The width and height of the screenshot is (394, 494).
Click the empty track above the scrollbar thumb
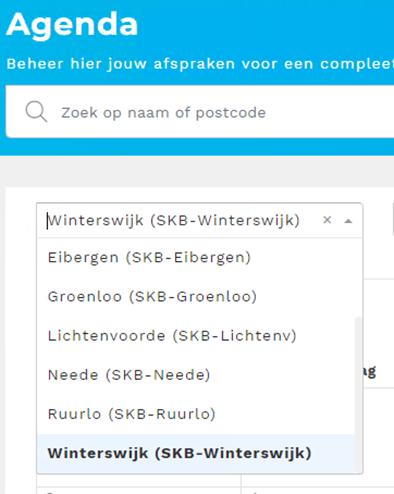click(x=358, y=277)
